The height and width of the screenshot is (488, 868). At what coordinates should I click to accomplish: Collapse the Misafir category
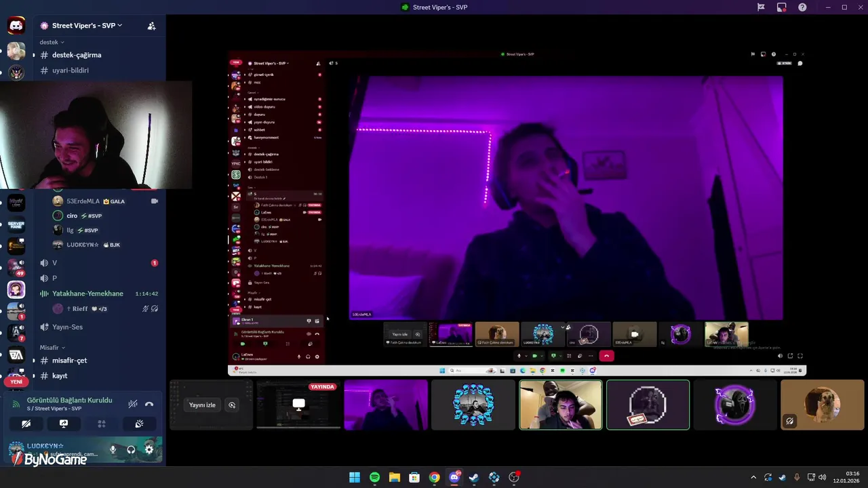pos(52,348)
